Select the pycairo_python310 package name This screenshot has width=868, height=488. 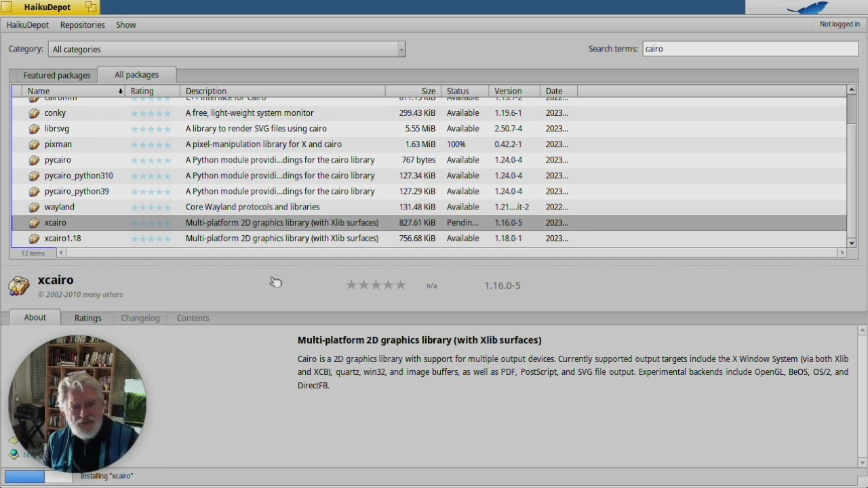tap(79, 176)
